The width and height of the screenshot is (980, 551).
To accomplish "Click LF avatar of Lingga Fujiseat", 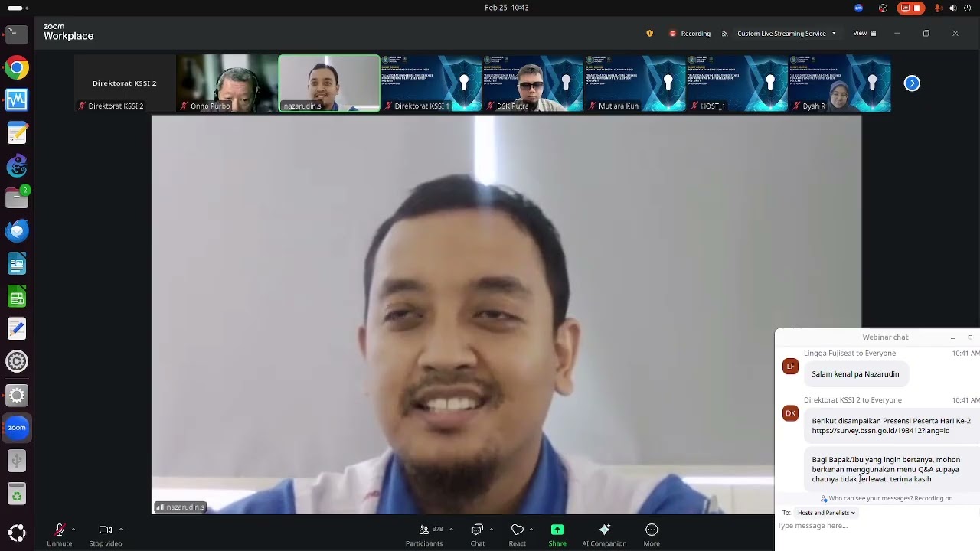I will click(x=791, y=367).
